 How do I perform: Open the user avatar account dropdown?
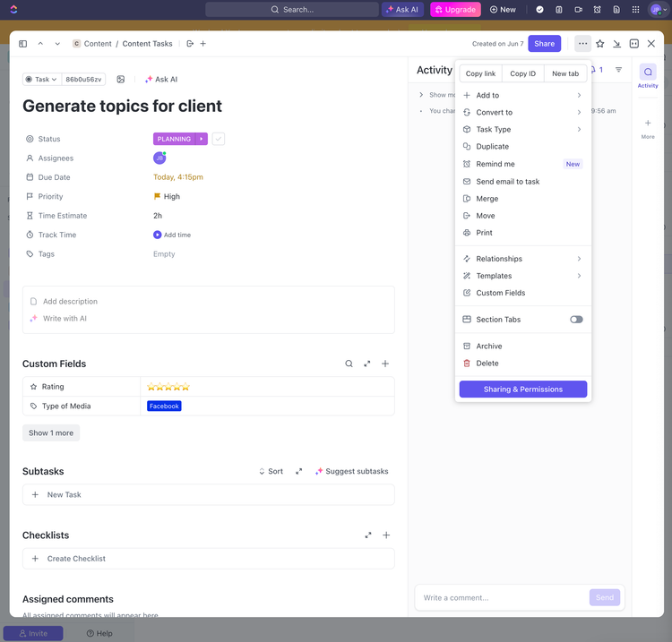pos(659,10)
